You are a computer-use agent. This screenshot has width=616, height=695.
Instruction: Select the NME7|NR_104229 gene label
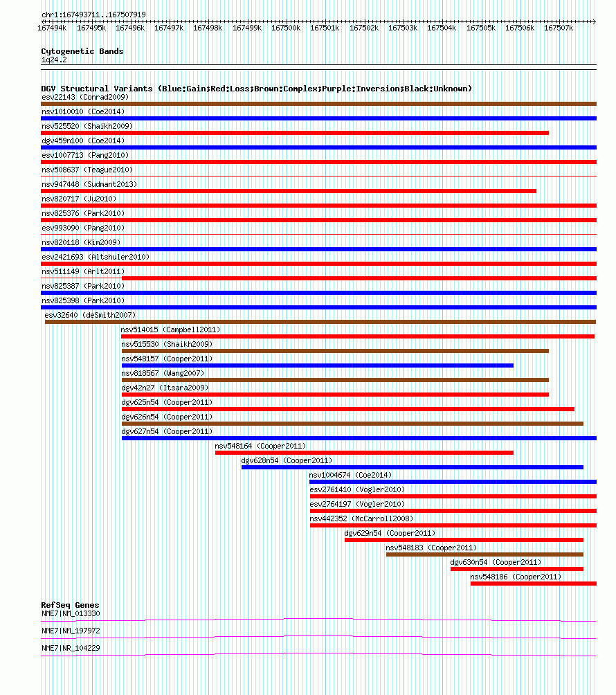click(71, 649)
